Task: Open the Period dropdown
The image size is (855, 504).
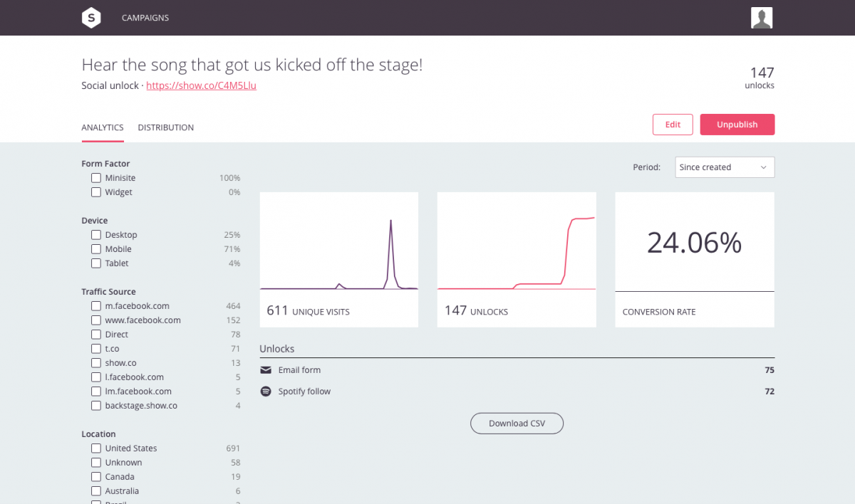Action: click(724, 167)
